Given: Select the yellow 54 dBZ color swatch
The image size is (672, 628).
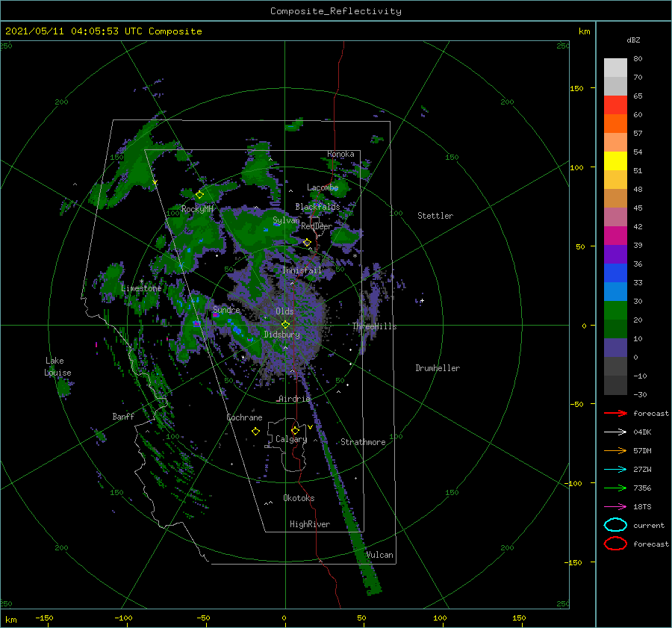Looking at the screenshot, I should click(615, 161).
